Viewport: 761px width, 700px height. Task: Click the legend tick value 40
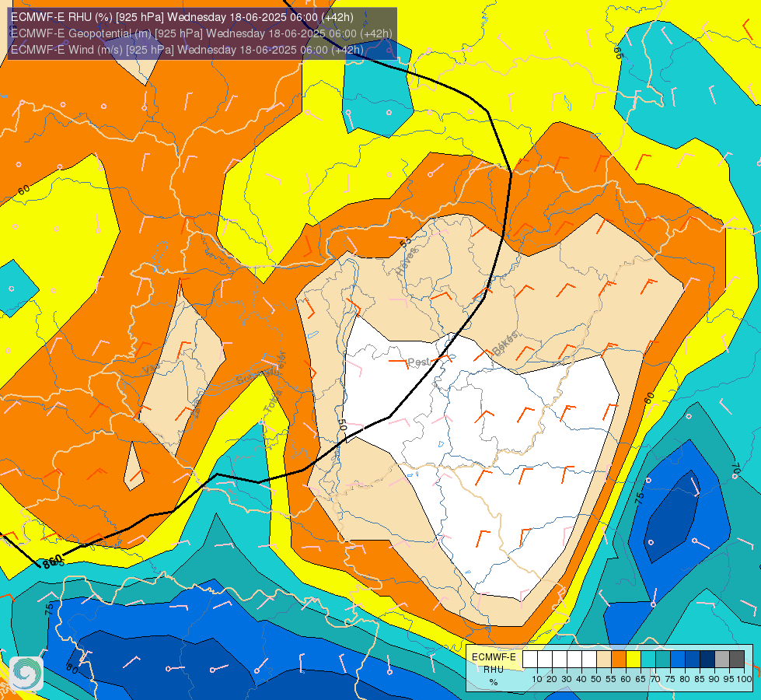tap(581, 679)
